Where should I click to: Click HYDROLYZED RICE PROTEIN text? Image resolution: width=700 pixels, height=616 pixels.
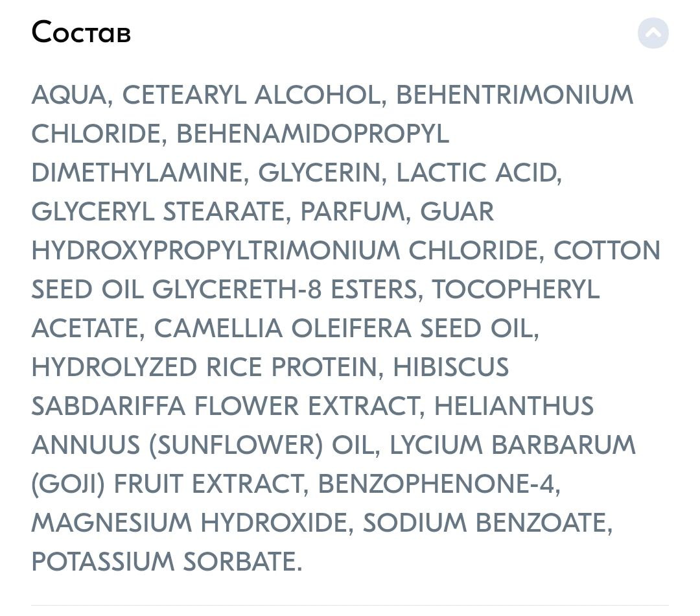point(204,367)
